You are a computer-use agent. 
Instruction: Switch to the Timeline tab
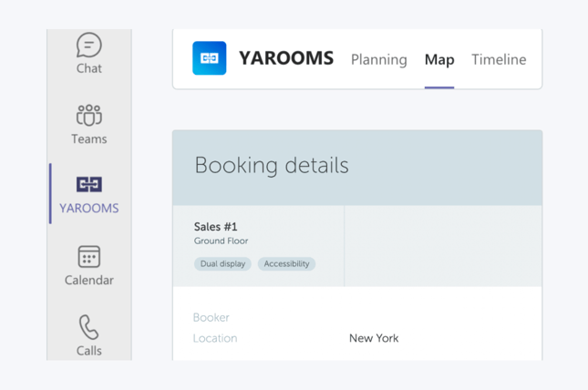(499, 59)
